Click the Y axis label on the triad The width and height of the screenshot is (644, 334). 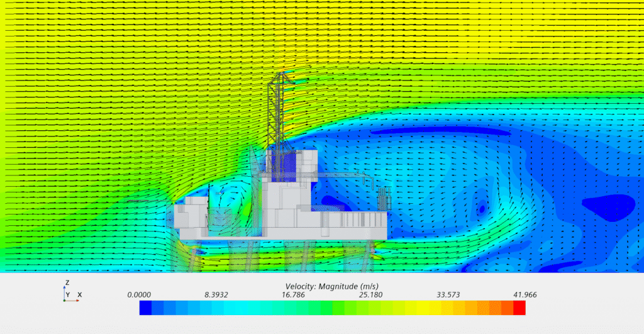point(69,294)
